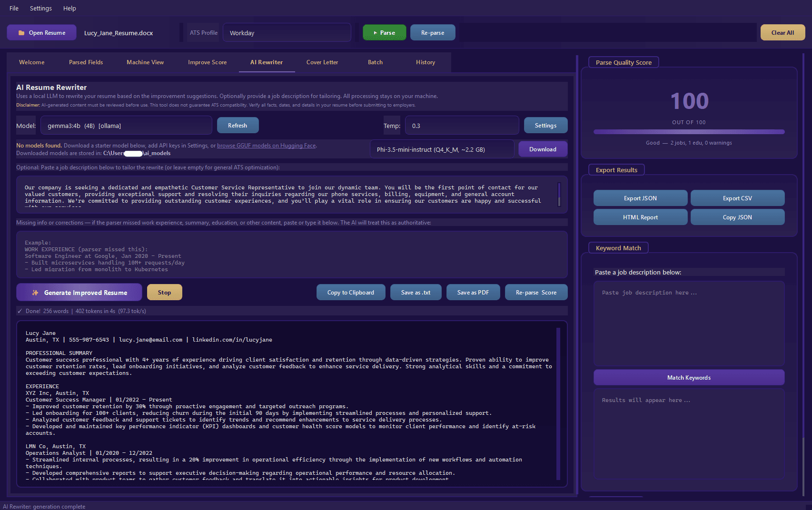
Task: Open the rewriter Settings button
Action: point(545,126)
